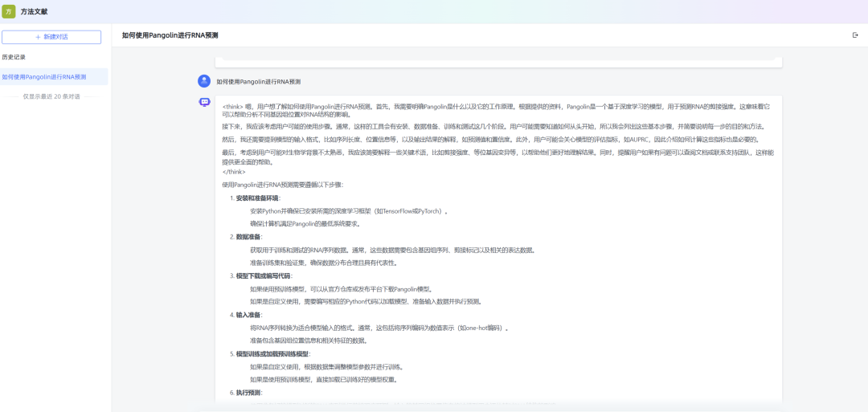Click the user question message text
Viewport: 868px width, 412px height.
(259, 81)
